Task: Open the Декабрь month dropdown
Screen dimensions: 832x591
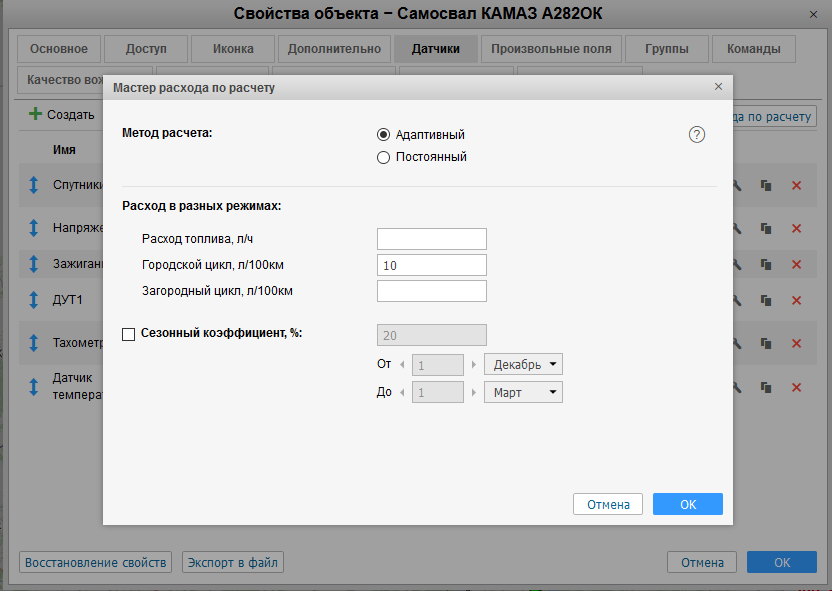Action: tap(523, 364)
